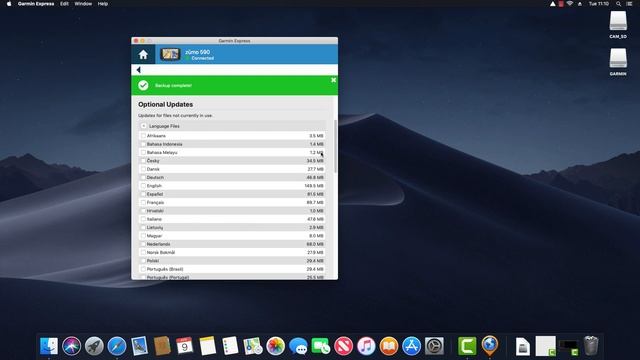The height and width of the screenshot is (360, 640).
Task: Tick the Hrvatski checkbox
Action: coord(143,211)
